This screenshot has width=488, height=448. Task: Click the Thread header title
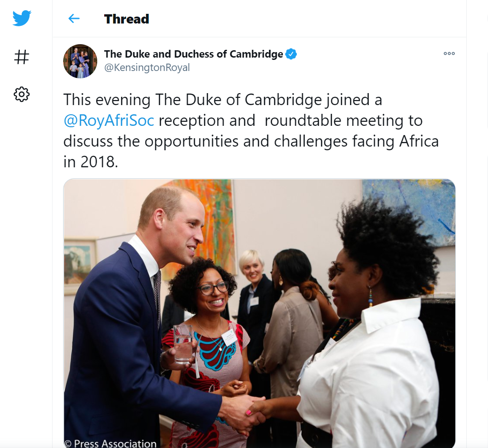126,19
